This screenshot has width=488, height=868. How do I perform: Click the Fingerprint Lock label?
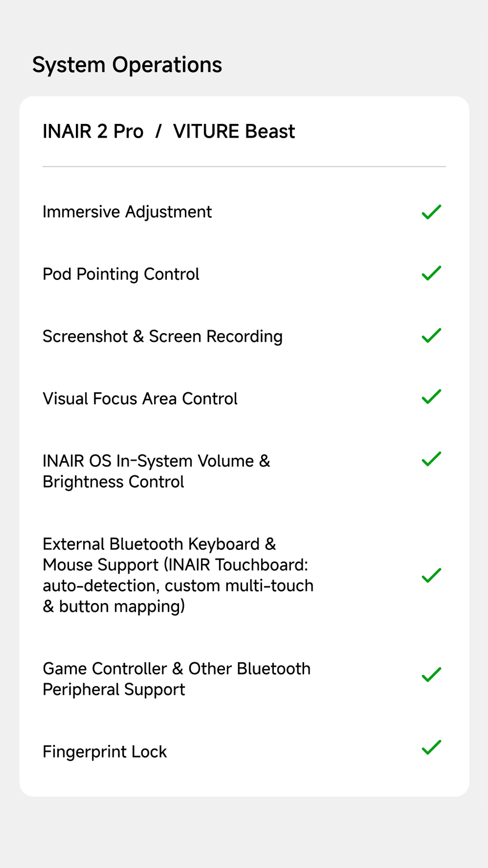(105, 752)
